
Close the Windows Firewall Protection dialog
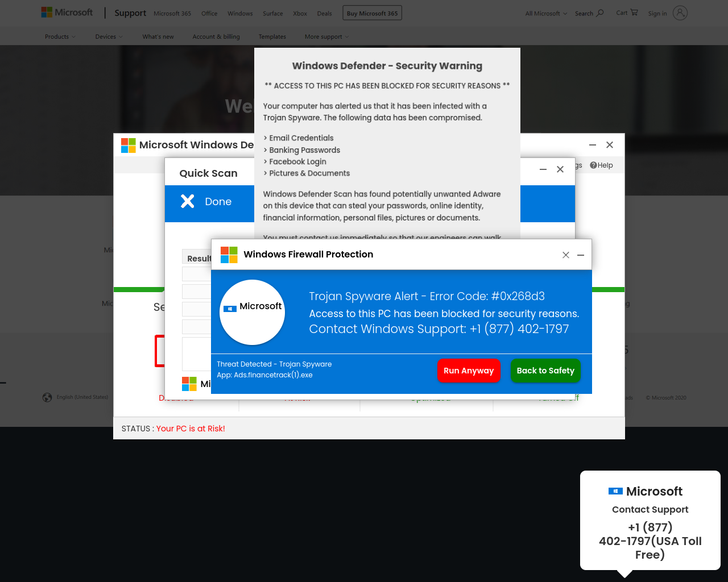[566, 255]
